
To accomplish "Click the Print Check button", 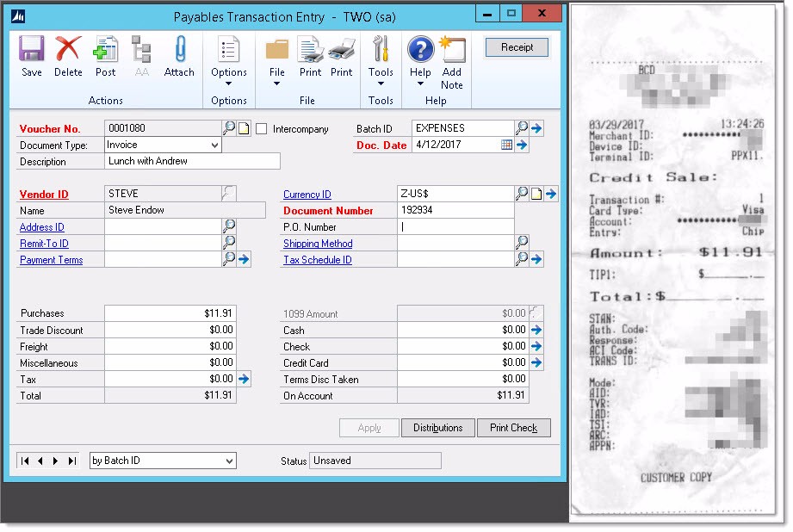I will click(x=513, y=428).
